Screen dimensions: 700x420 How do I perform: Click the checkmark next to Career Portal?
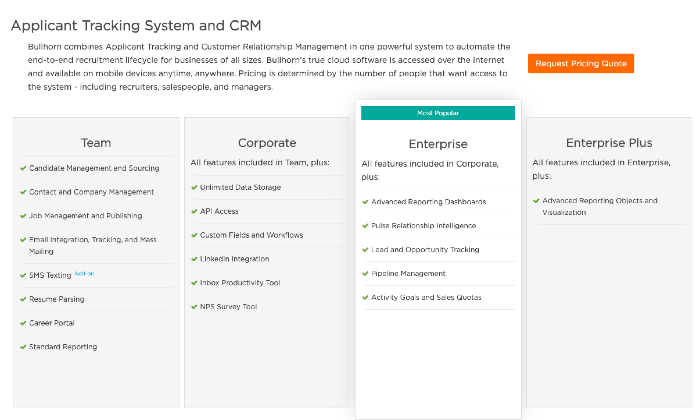(23, 323)
